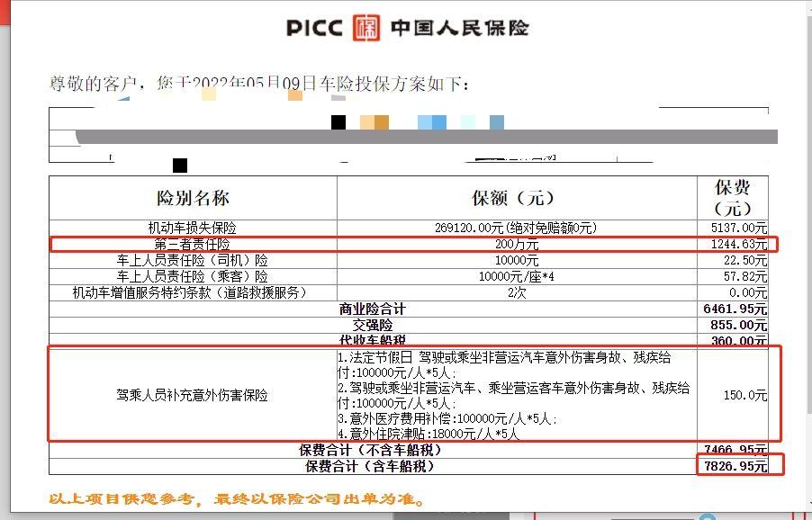
Task: Click the 机动车损失保险 row name
Action: pos(192,228)
